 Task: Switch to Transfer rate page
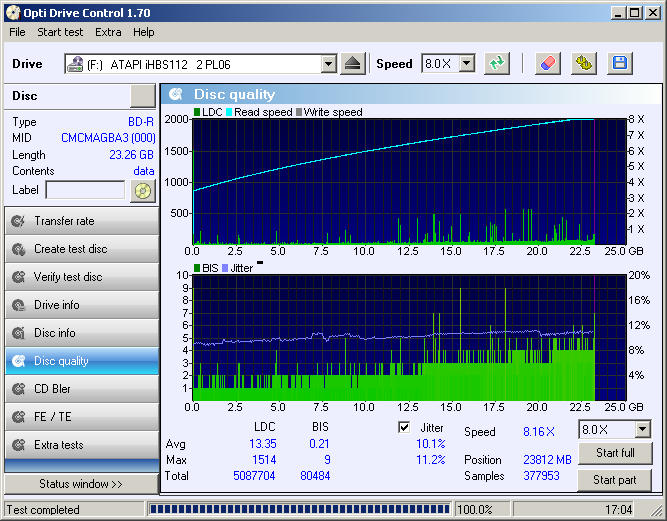[x=82, y=221]
